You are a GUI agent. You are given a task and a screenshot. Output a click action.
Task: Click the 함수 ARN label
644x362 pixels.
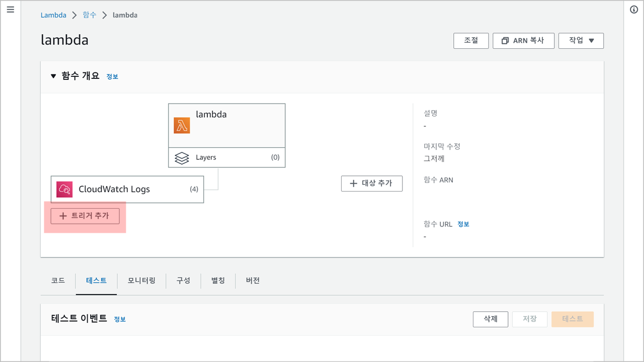coord(438,180)
